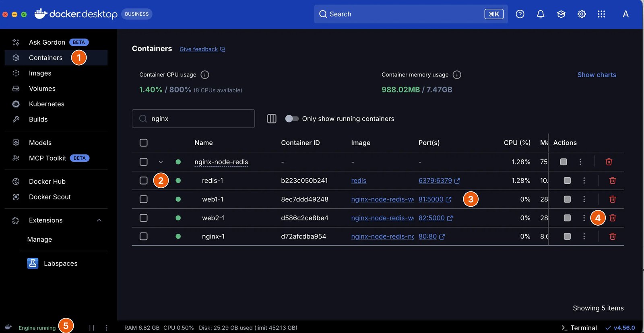The height and width of the screenshot is (333, 644).
Task: Click the Give feedback link
Action: click(202, 49)
